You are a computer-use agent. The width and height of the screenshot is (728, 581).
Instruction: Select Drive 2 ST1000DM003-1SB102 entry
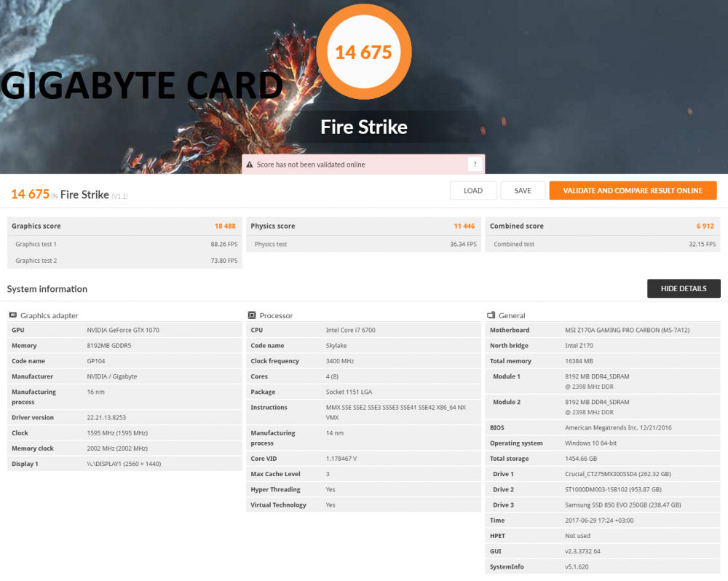point(613,489)
